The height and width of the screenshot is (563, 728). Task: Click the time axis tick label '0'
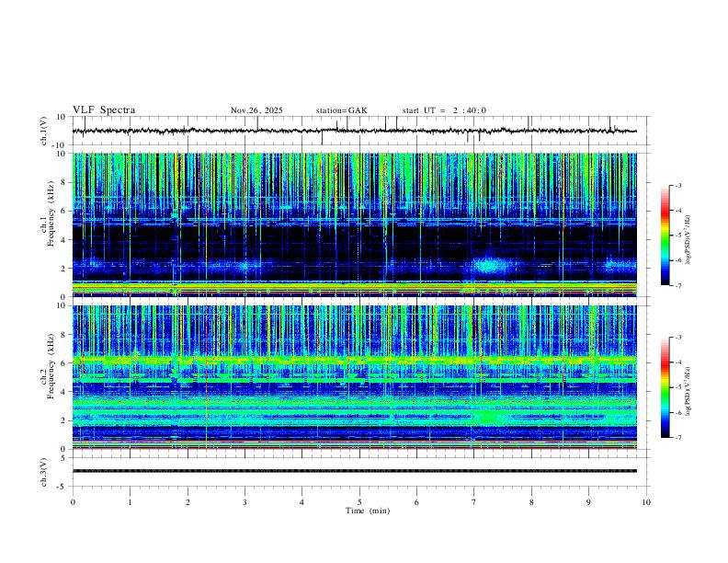pyautogui.click(x=73, y=502)
